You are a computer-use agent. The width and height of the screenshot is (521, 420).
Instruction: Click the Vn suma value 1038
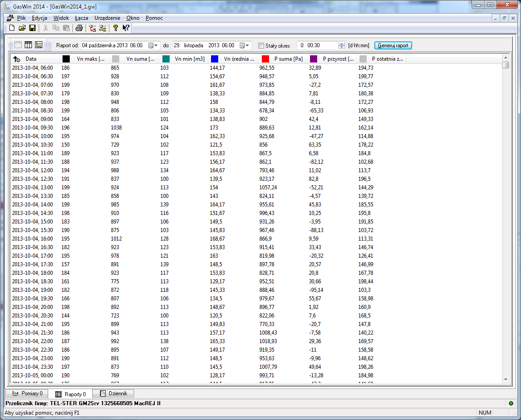[x=116, y=128]
